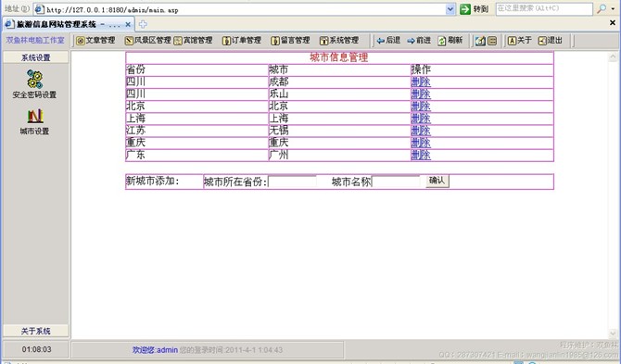Image resolution: width=621 pixels, height=364 pixels.
Task: Click the edit-page icon next to 刷新
Action: tap(480, 41)
